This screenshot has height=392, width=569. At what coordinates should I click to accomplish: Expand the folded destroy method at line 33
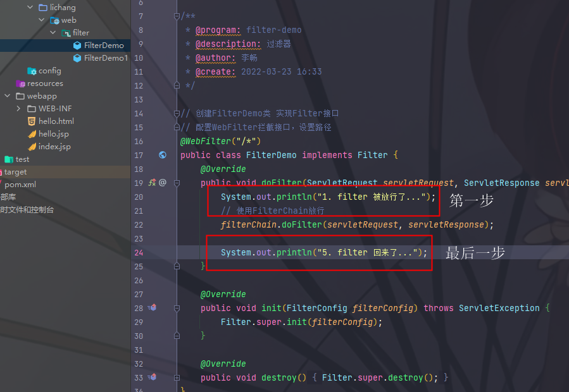click(x=177, y=377)
